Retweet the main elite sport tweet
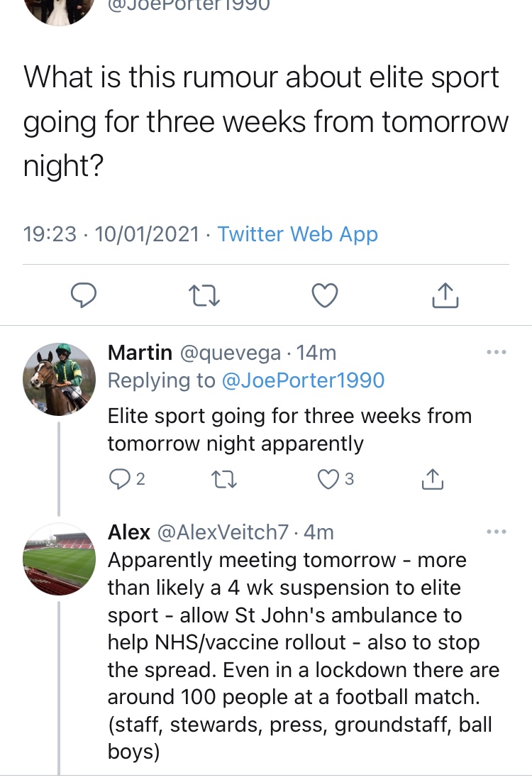 pos(204,295)
